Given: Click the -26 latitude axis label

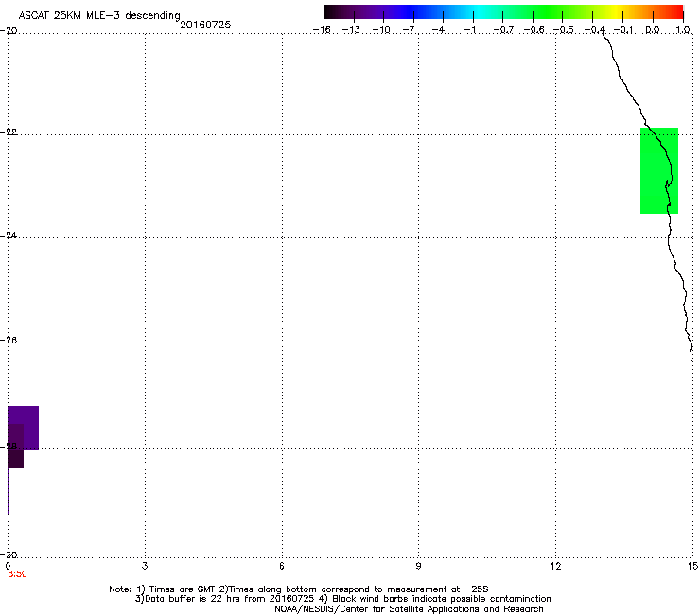Looking at the screenshot, I should (9, 341).
